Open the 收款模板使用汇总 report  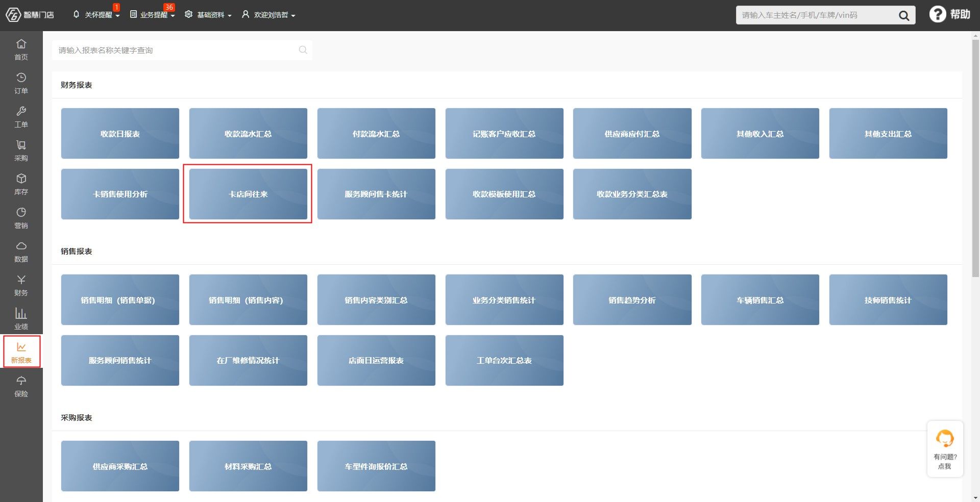coord(504,194)
